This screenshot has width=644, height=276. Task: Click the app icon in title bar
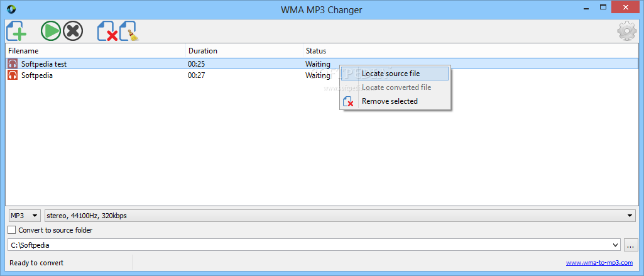11,9
